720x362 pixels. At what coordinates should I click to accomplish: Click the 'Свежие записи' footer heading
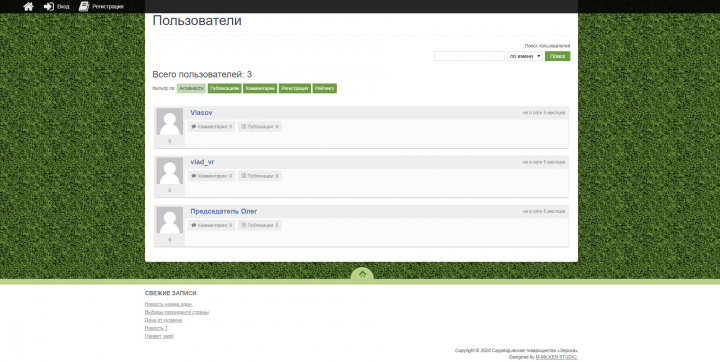coord(170,293)
